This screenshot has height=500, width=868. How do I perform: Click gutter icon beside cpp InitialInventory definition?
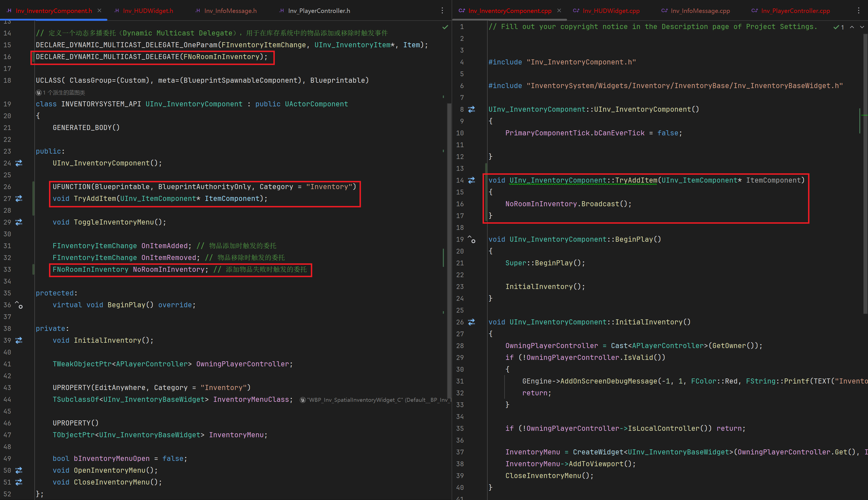[x=472, y=322]
